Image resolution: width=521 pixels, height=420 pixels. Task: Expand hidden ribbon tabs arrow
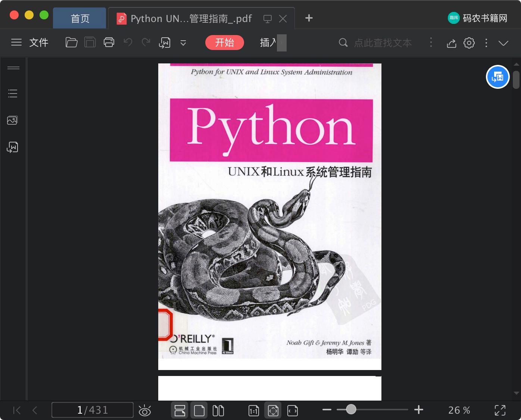pos(282,43)
